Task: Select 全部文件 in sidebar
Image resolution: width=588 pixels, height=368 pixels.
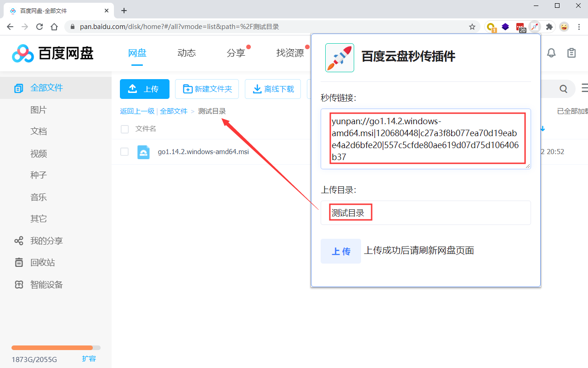Action: pos(56,88)
